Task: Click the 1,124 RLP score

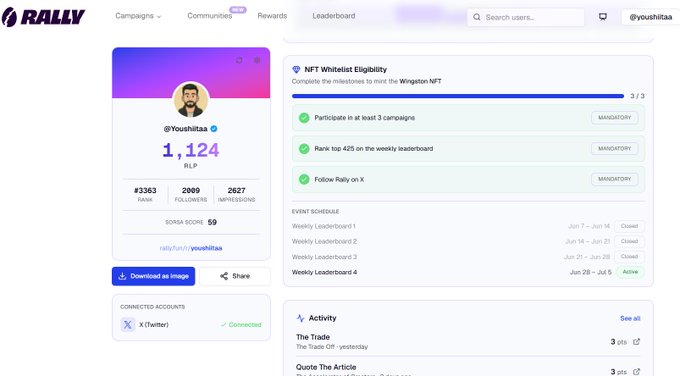Action: (191, 150)
